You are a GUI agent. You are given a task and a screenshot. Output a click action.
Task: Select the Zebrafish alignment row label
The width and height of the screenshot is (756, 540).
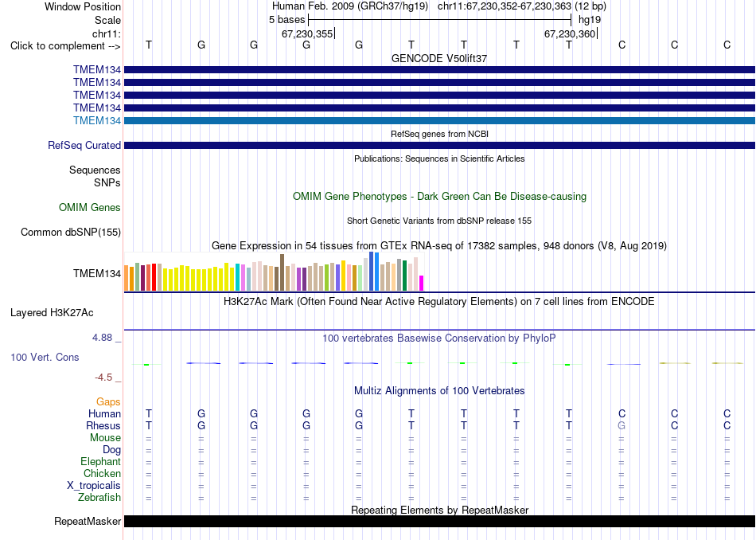point(99,498)
